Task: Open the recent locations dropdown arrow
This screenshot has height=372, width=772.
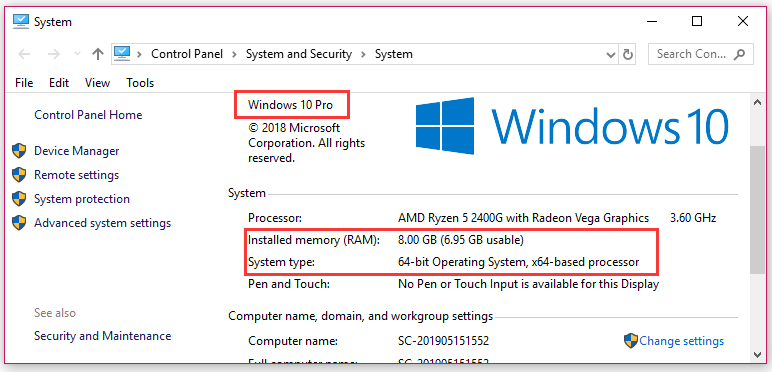Action: (77, 54)
